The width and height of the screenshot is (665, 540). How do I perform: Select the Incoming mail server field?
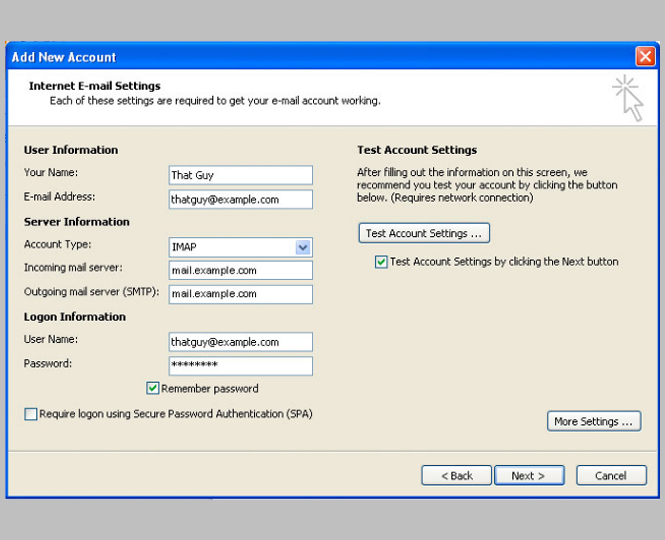pyautogui.click(x=240, y=270)
